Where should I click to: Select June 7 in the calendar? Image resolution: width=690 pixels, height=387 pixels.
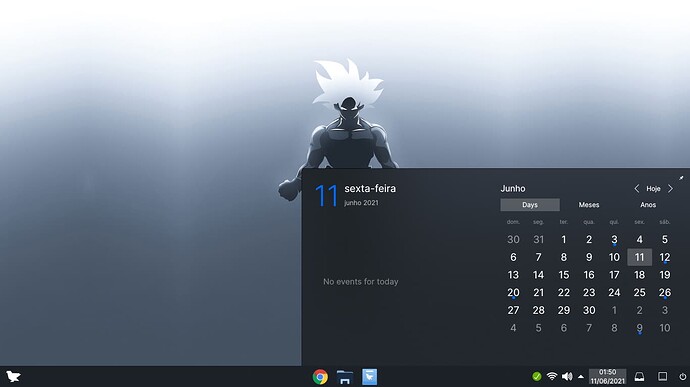coord(539,257)
